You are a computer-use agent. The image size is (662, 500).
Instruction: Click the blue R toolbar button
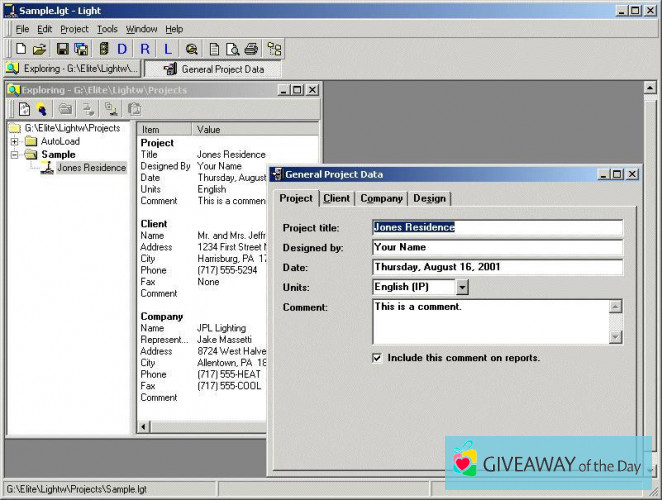click(145, 49)
